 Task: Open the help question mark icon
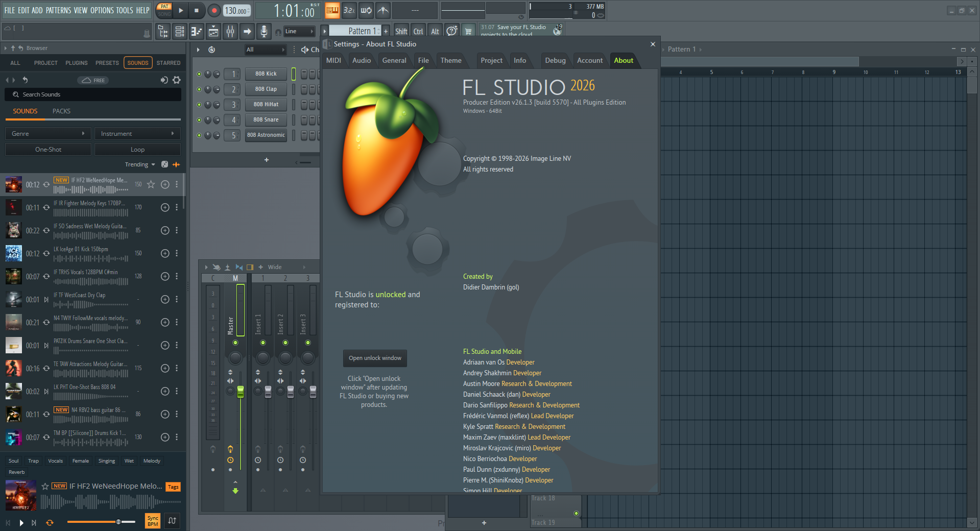tap(451, 31)
